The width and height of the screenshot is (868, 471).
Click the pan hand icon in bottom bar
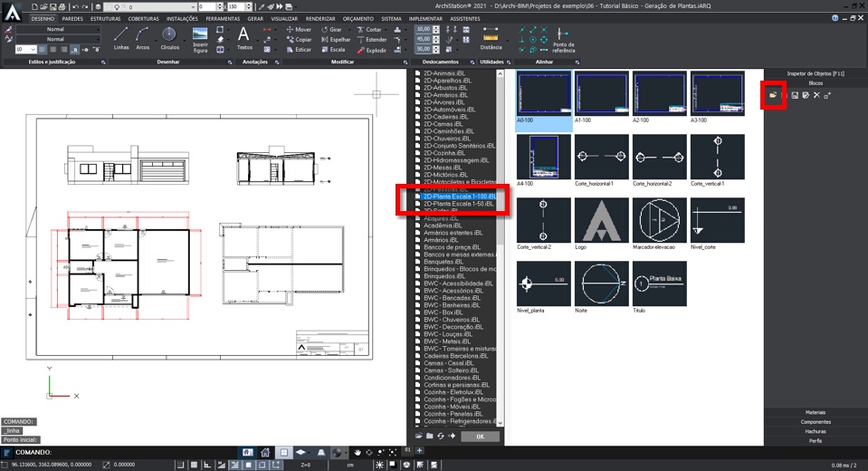pyautogui.click(x=358, y=452)
